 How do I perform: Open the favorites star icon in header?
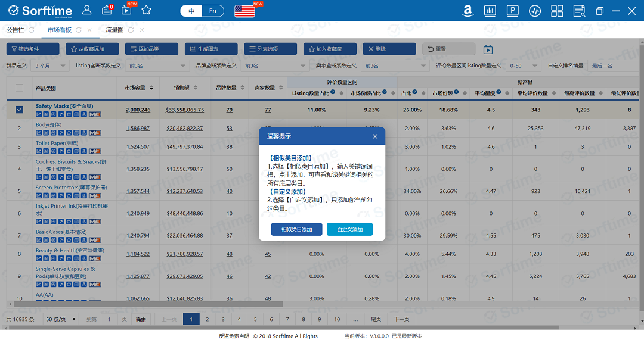click(146, 10)
